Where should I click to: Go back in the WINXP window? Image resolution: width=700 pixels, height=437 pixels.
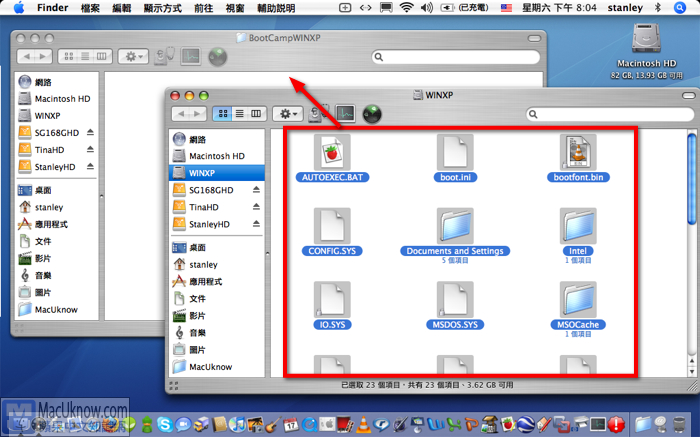coord(181,113)
